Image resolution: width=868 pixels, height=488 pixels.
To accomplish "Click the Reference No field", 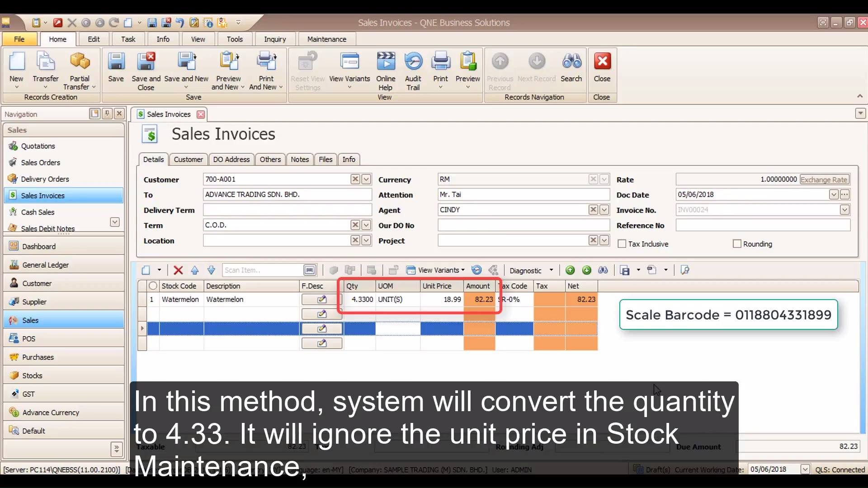I will click(763, 225).
